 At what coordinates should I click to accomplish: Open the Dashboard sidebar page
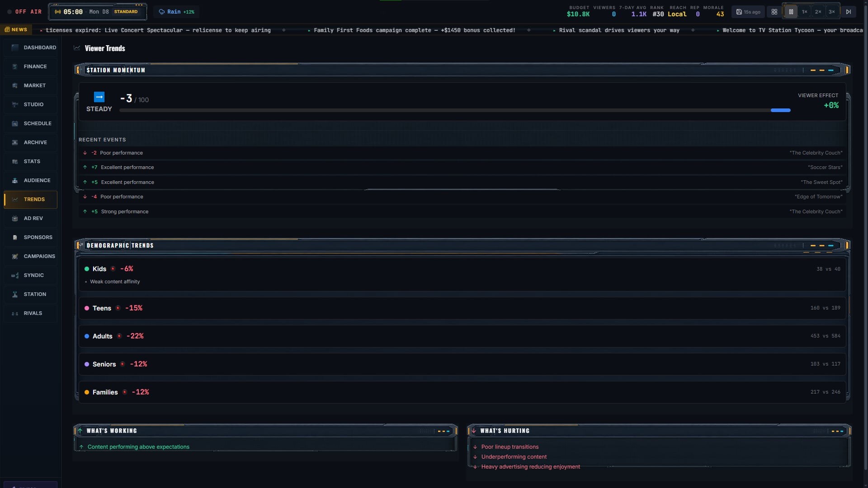tap(31, 47)
